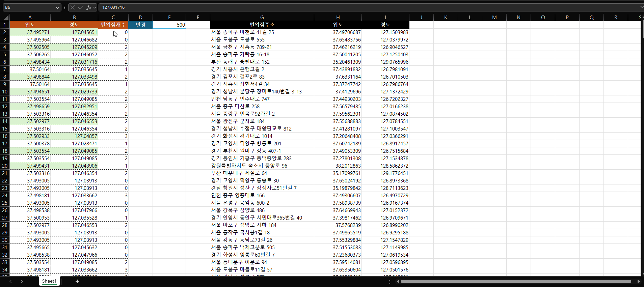Viewport: 644px width, 287px height.
Task: Select row 10 header
Action: point(5,91)
